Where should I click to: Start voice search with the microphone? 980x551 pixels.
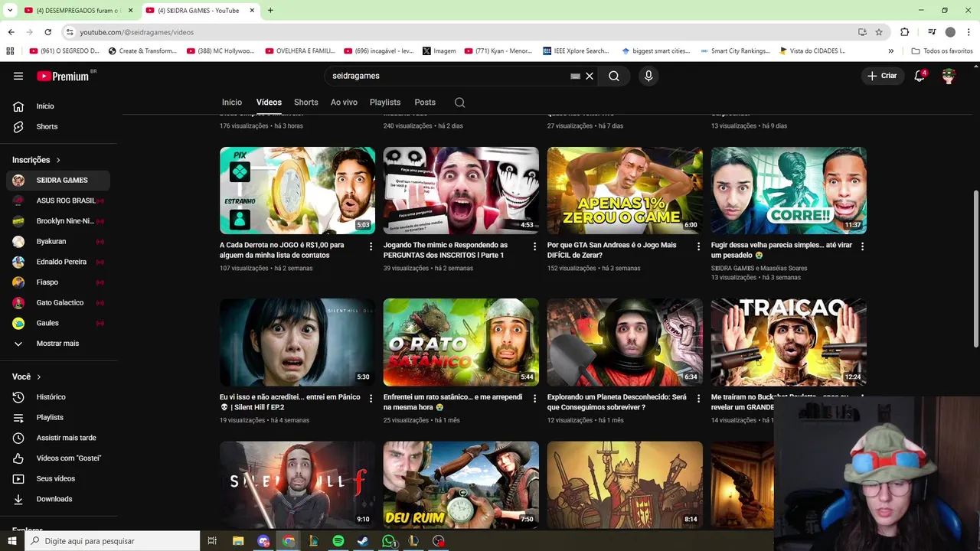click(x=648, y=76)
